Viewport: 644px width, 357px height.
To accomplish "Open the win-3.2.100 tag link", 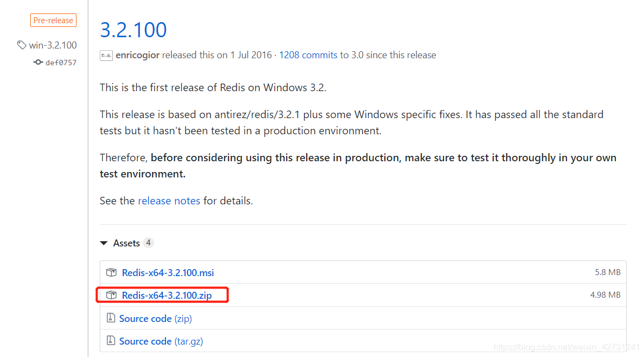I will point(53,45).
